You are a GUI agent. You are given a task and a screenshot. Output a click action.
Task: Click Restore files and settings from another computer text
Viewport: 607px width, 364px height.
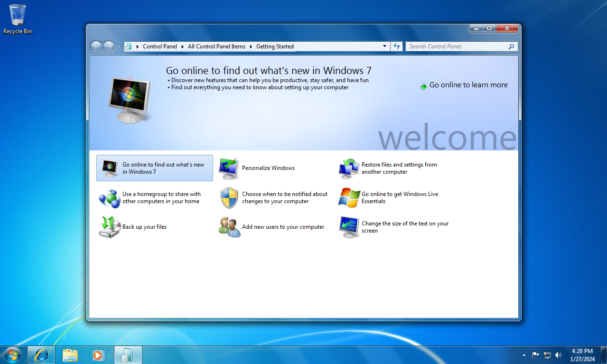(x=399, y=168)
